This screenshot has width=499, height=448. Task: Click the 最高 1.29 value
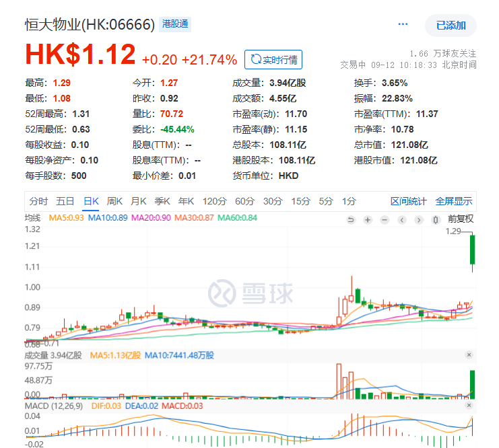point(61,83)
